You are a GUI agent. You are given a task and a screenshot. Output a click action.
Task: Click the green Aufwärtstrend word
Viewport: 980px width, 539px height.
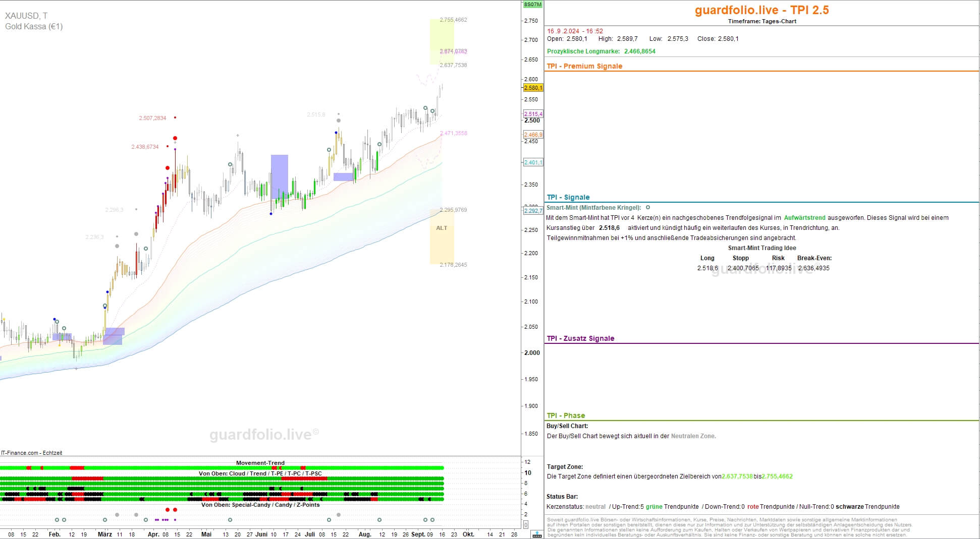coord(804,218)
